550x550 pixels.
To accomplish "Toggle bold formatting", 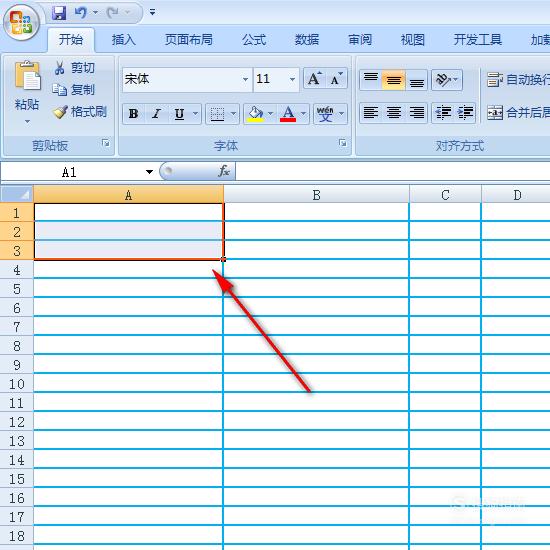I will [x=133, y=114].
